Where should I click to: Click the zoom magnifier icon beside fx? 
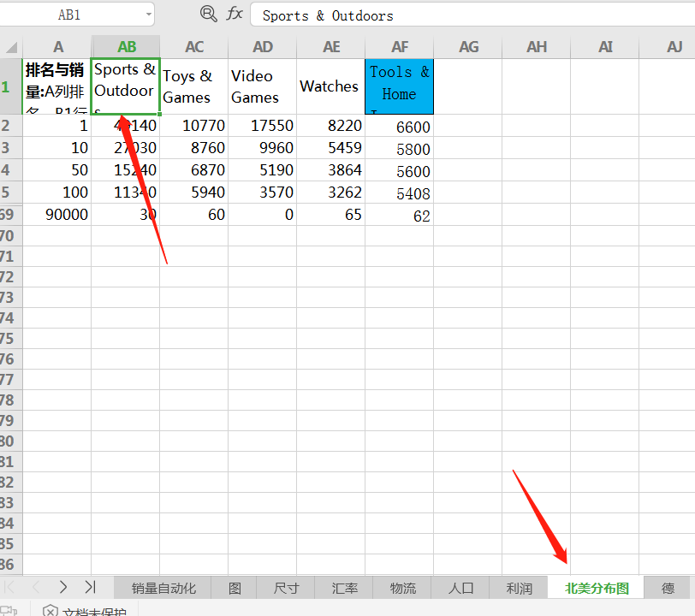pos(208,15)
